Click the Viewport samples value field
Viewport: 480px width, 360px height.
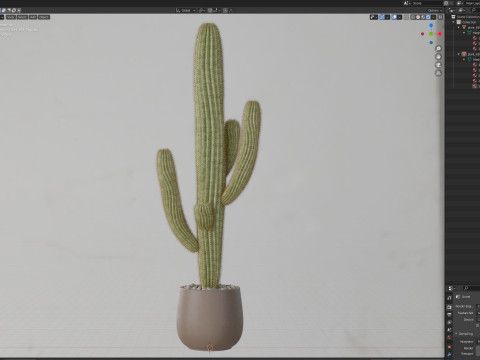pyautogui.click(x=478, y=354)
